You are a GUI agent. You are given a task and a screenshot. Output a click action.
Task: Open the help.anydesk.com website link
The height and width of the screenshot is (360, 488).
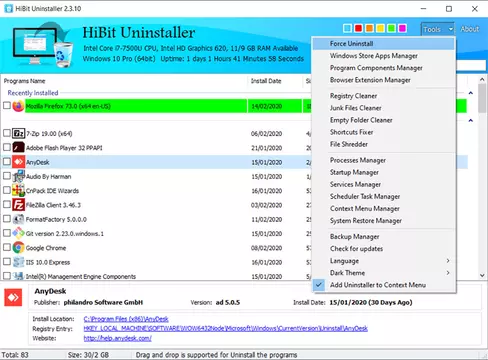118,338
